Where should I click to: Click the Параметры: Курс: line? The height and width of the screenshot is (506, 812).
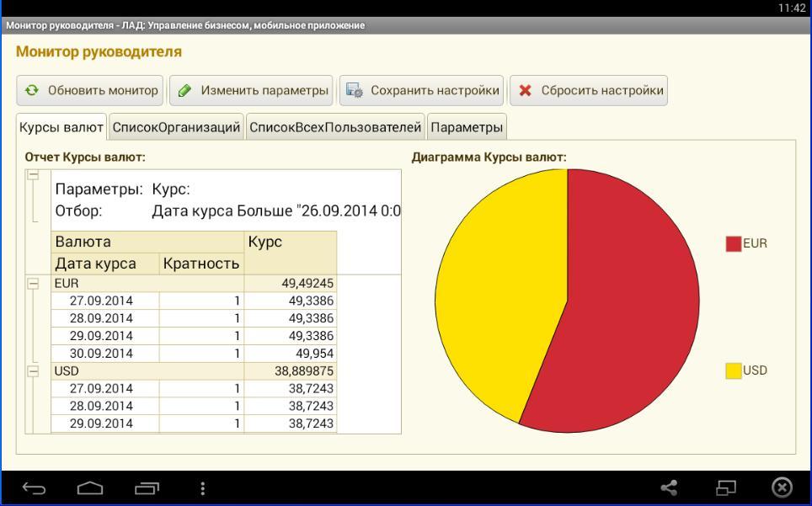coord(123,189)
